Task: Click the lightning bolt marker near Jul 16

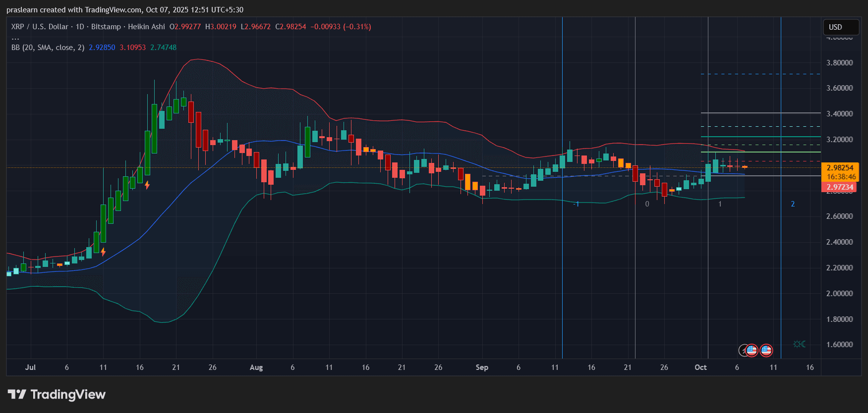Action: [x=147, y=185]
